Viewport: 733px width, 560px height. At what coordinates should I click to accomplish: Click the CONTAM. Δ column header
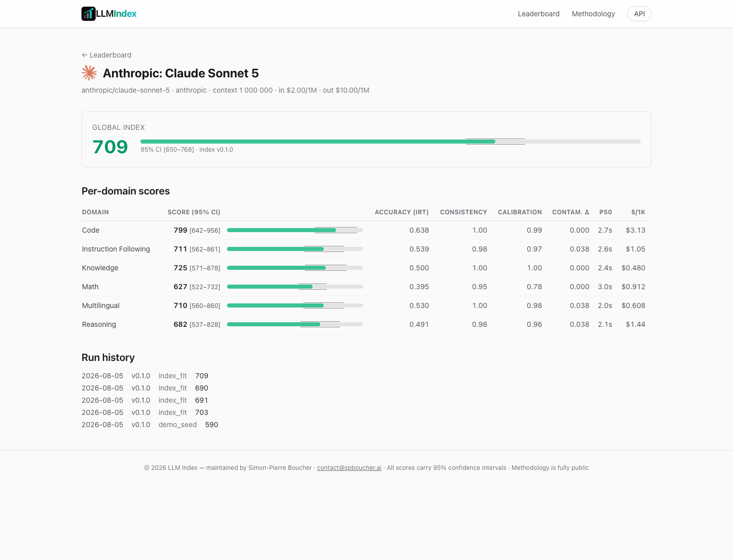(x=571, y=212)
